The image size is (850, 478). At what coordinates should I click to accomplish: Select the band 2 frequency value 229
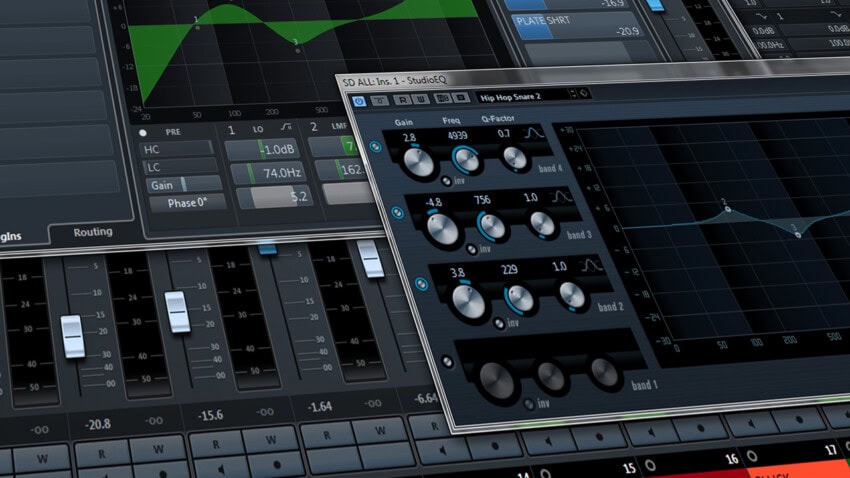(x=509, y=269)
